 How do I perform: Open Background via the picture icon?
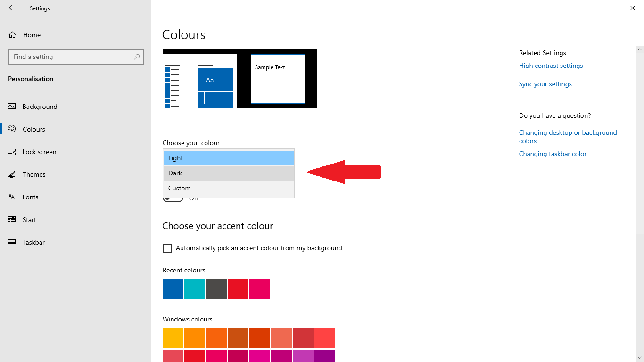pyautogui.click(x=12, y=107)
